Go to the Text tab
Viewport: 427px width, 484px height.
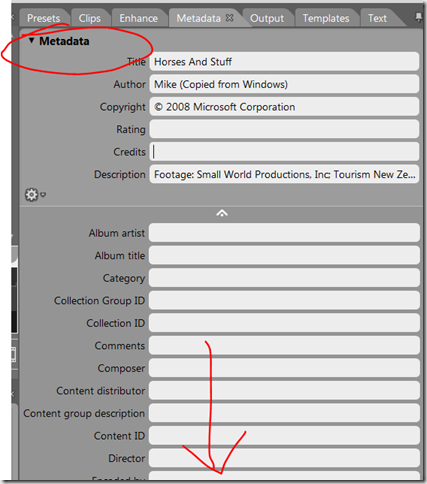(x=377, y=18)
